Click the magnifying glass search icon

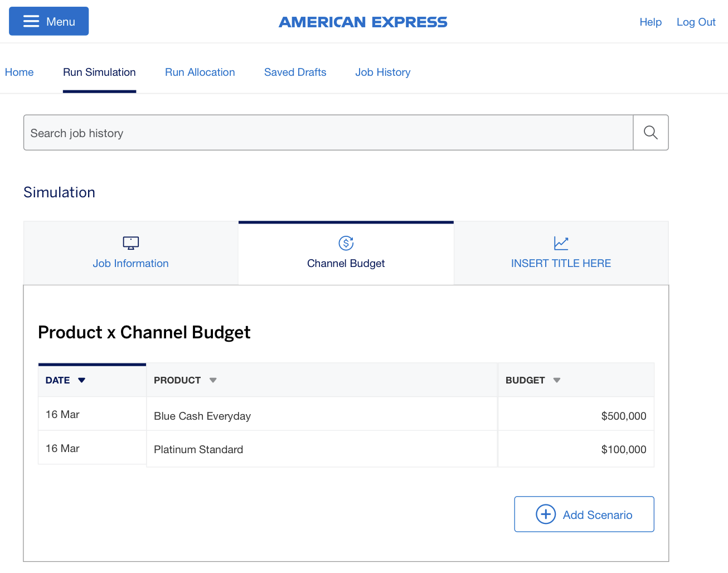pos(651,133)
